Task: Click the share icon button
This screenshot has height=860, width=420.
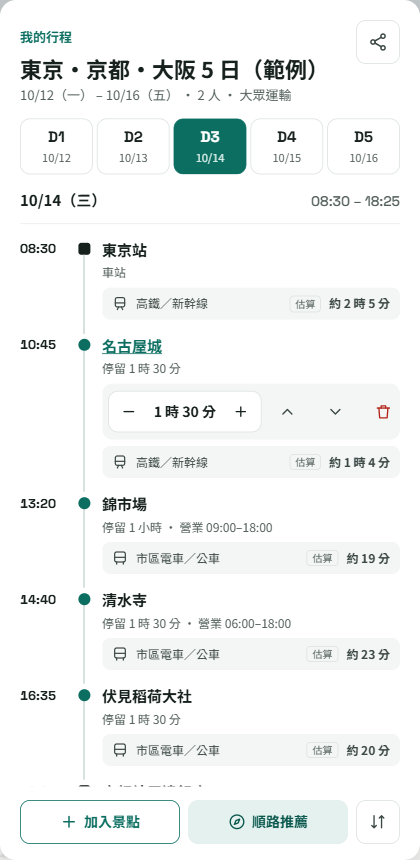Action: (378, 42)
